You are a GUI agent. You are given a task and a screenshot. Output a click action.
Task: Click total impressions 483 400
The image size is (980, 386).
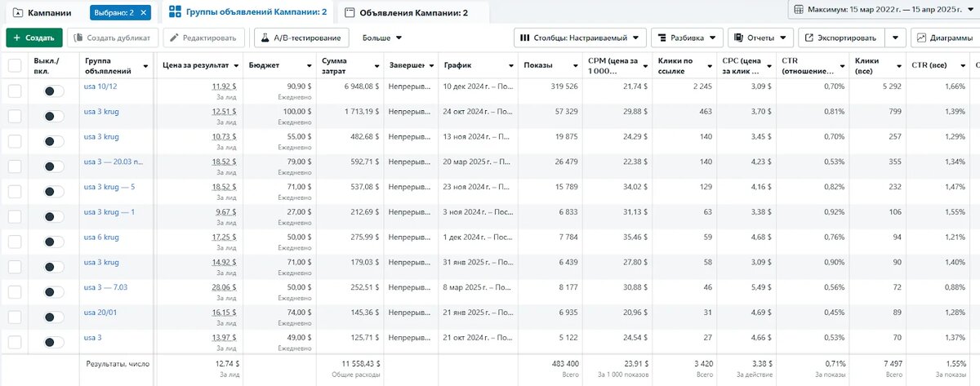pos(564,362)
